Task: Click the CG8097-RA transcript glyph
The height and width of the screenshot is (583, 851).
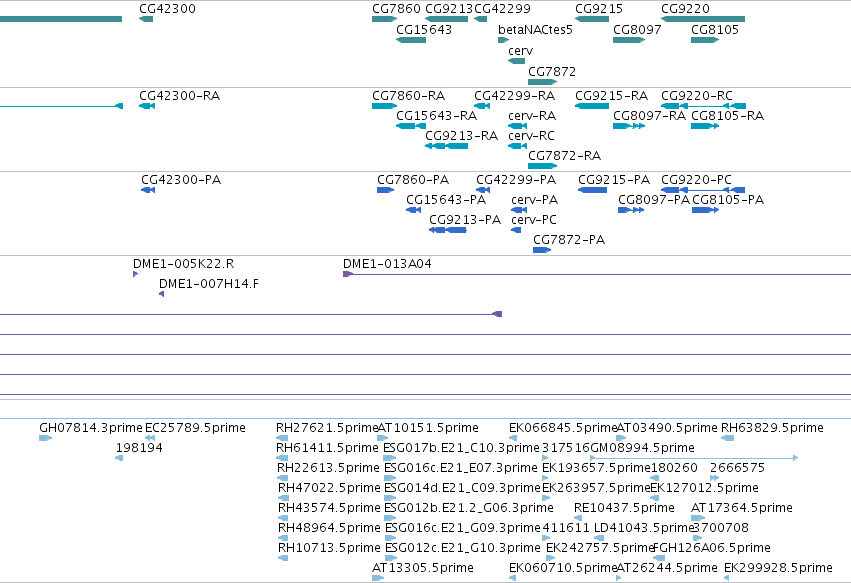Action: tap(629, 126)
